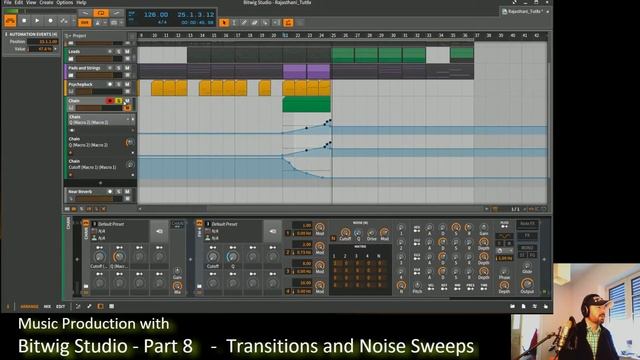640x360 pixels.
Task: Open the Value unit dropdown in inspector
Action: tap(56, 49)
